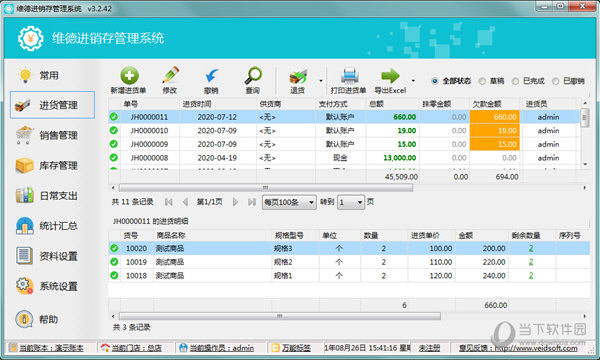
Task: Go to the first page of records
Action: [x=168, y=202]
